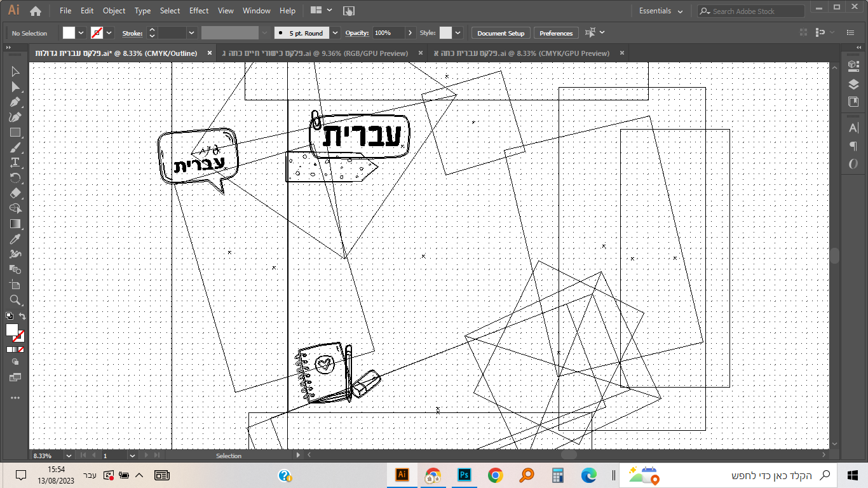Open Google Chrome from the taskbar
Viewport: 868px width, 488px height.
tap(496, 475)
